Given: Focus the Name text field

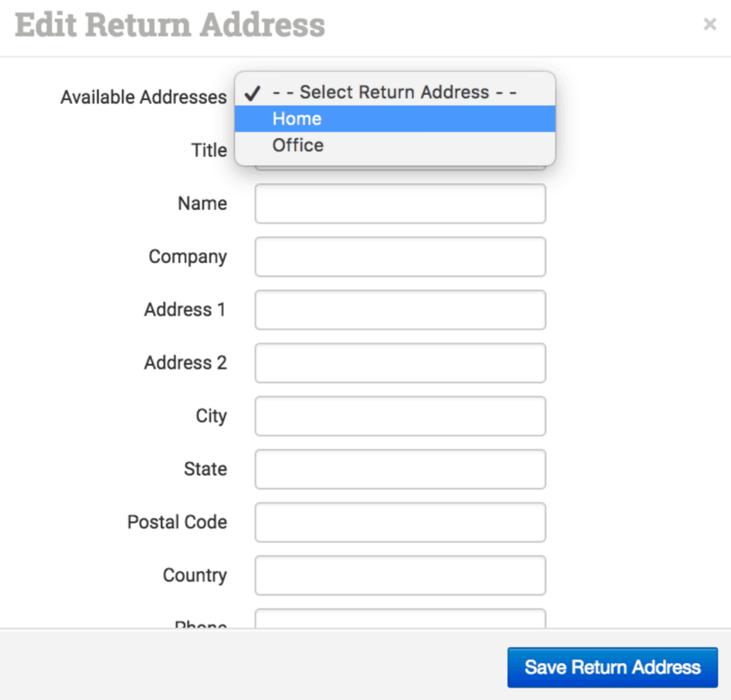Looking at the screenshot, I should pos(400,204).
